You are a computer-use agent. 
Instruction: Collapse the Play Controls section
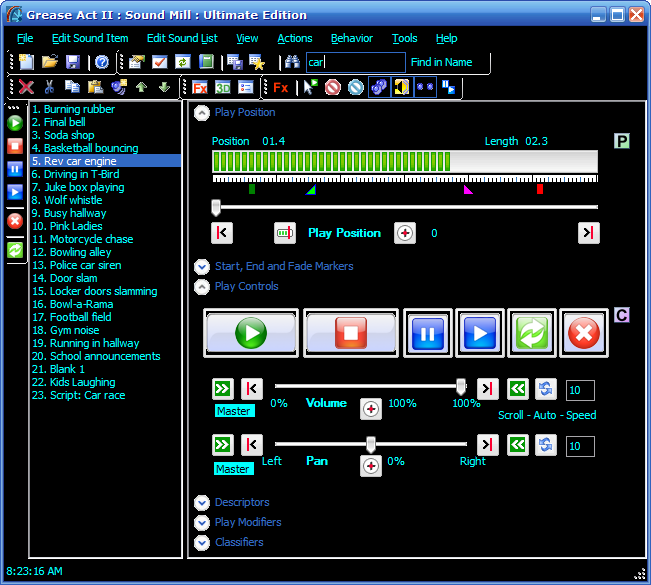[202, 286]
